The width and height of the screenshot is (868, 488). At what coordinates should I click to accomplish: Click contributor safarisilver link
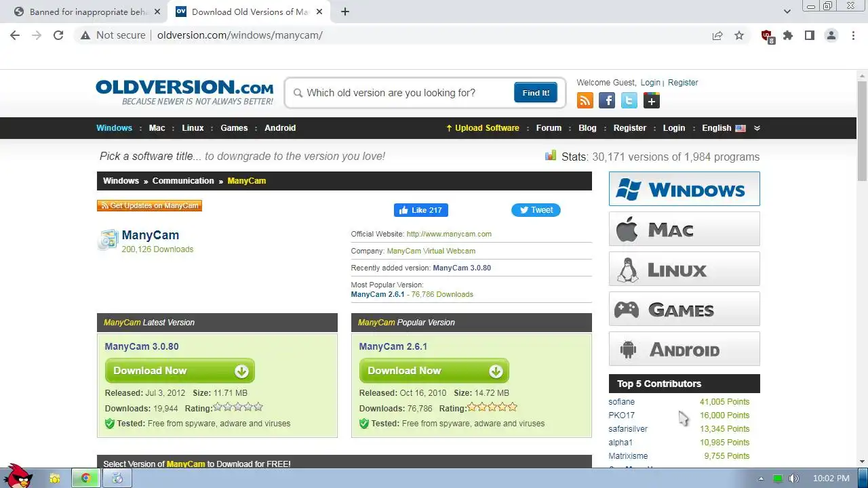coord(628,429)
